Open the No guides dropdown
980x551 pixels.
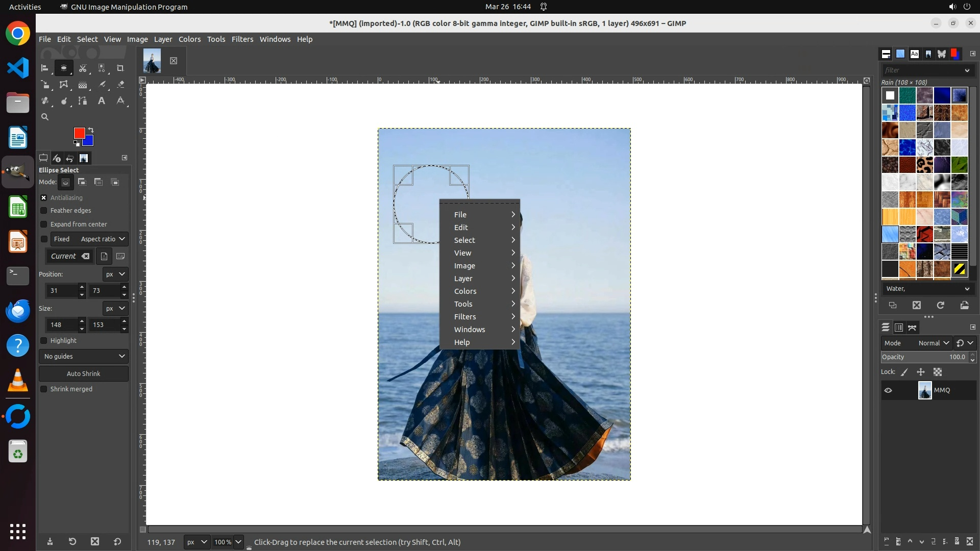coord(84,357)
